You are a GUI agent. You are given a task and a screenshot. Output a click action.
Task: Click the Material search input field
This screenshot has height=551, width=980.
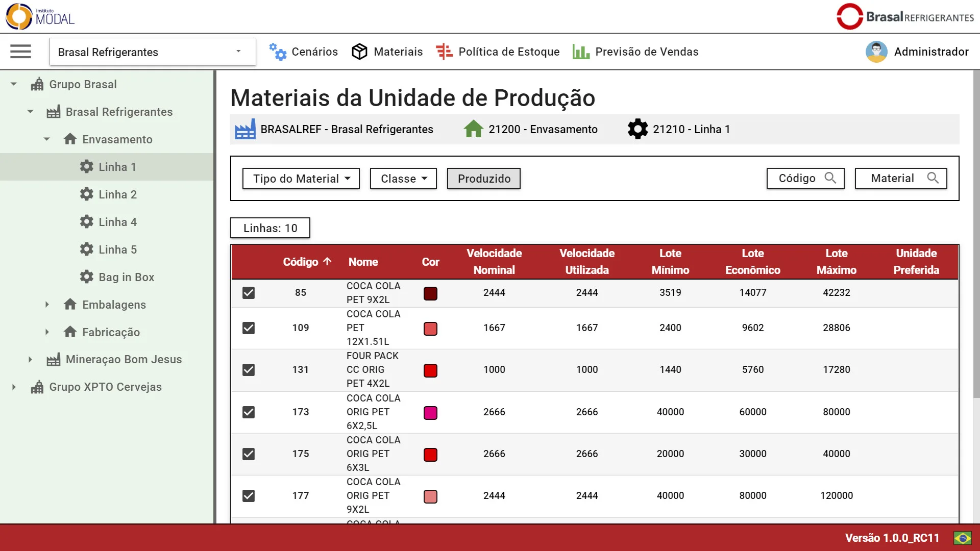[x=892, y=178]
